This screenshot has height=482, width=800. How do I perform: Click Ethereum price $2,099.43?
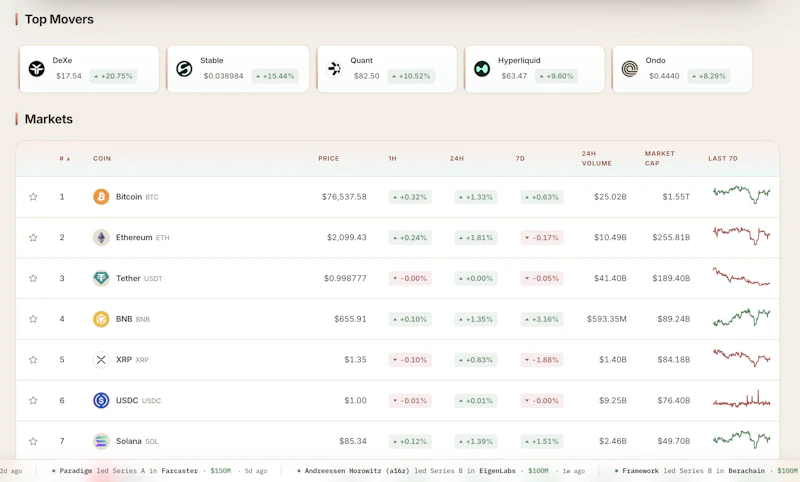347,238
